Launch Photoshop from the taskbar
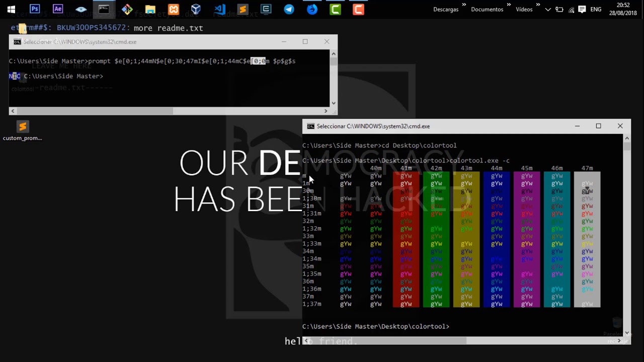Screen dimensions: 644x362 pyautogui.click(x=35, y=9)
